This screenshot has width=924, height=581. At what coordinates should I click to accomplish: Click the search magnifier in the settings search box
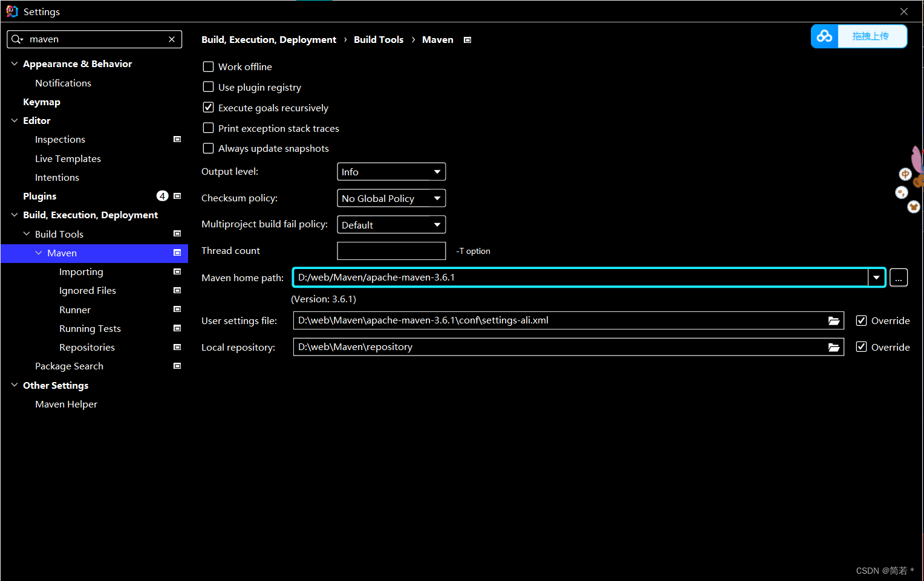point(16,39)
